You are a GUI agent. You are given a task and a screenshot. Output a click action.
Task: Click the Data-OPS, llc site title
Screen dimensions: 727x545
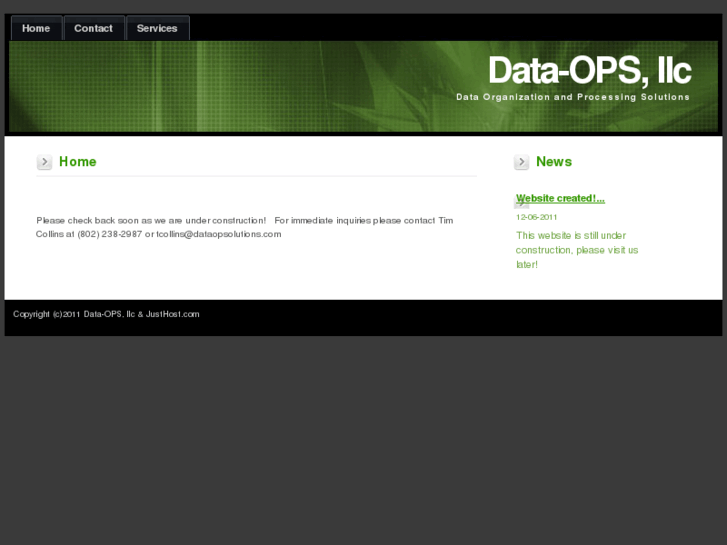pyautogui.click(x=589, y=71)
